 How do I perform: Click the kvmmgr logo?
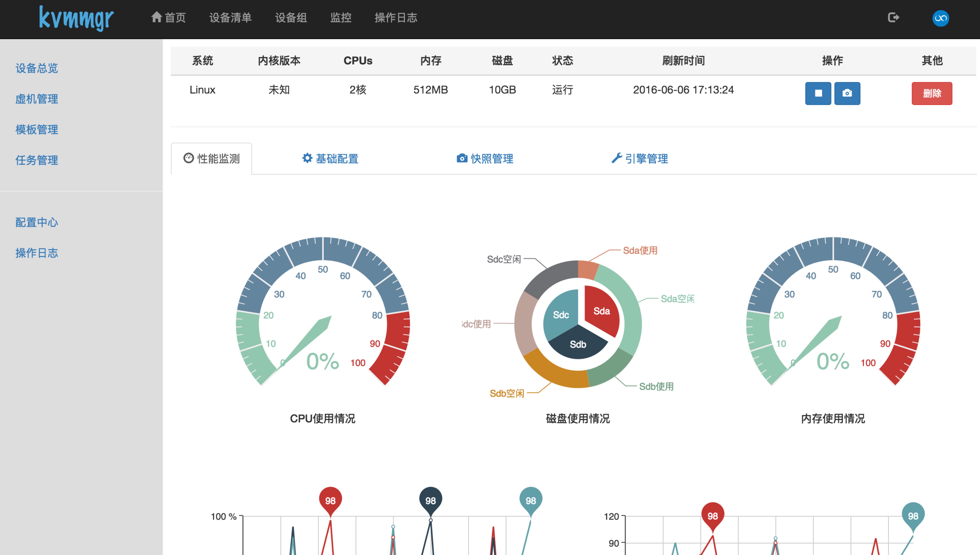[76, 18]
